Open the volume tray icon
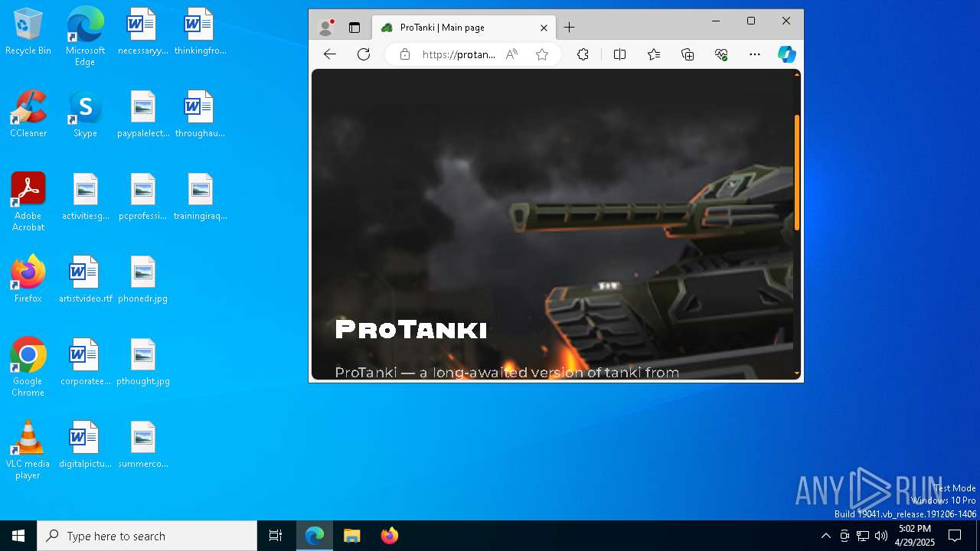 (x=881, y=536)
